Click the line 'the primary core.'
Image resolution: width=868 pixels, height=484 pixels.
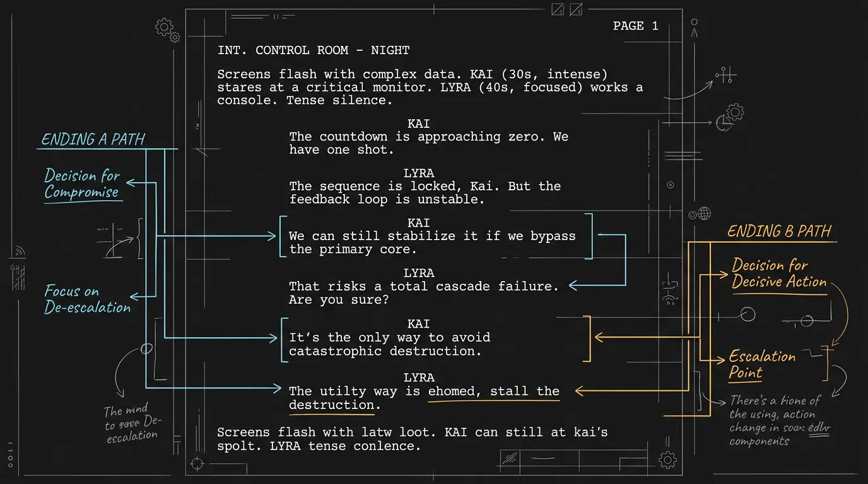(353, 249)
